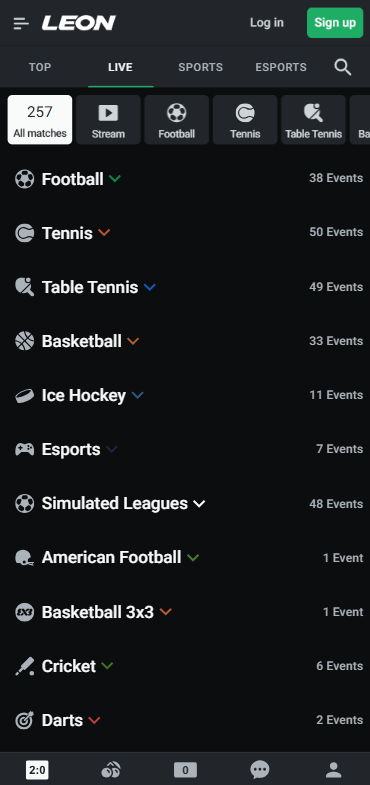Open the profile icon in bottom bar

[x=334, y=769]
